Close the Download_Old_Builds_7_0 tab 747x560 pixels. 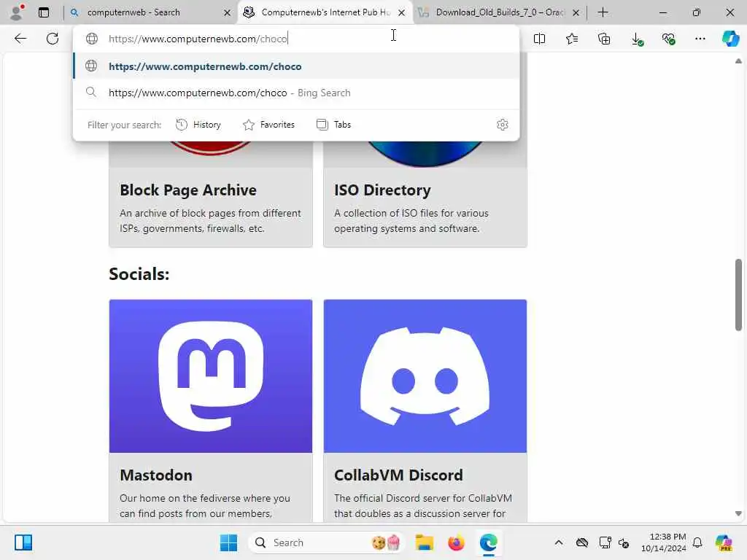click(x=576, y=13)
